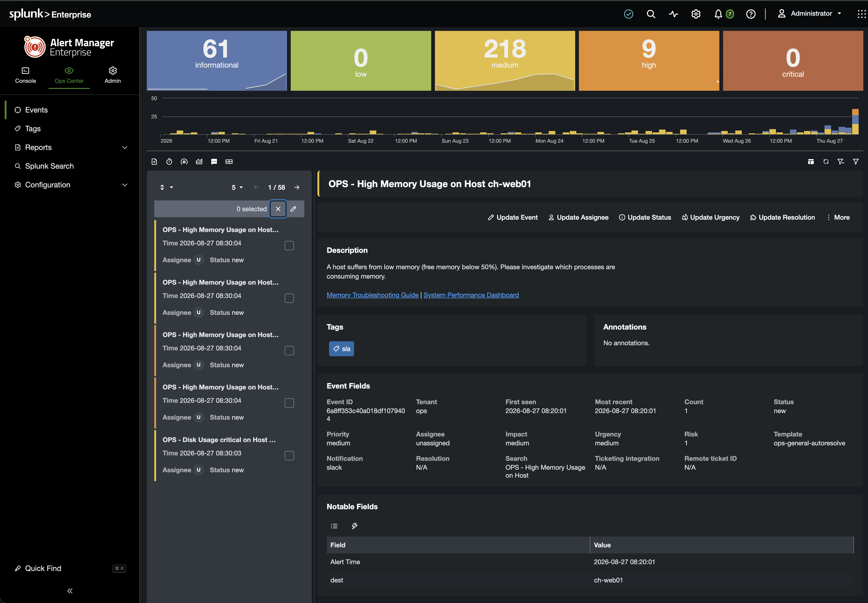Click the add new event document icon
The image size is (868, 603).
pyautogui.click(x=154, y=162)
